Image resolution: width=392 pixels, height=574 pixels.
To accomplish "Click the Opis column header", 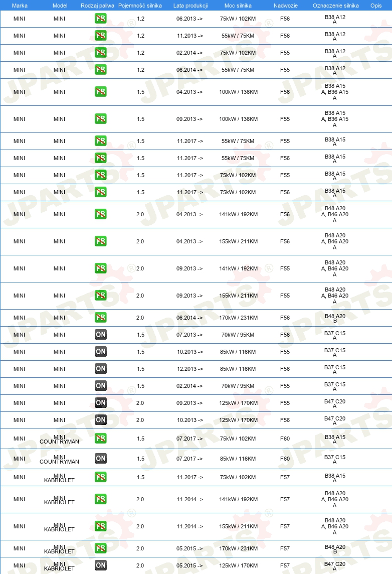I will [x=376, y=6].
